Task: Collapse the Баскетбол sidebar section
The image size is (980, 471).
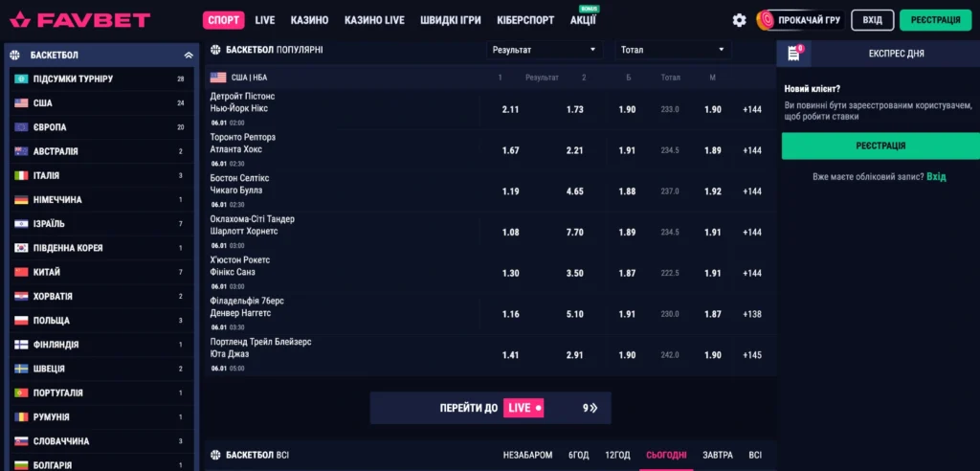Action: pos(188,55)
